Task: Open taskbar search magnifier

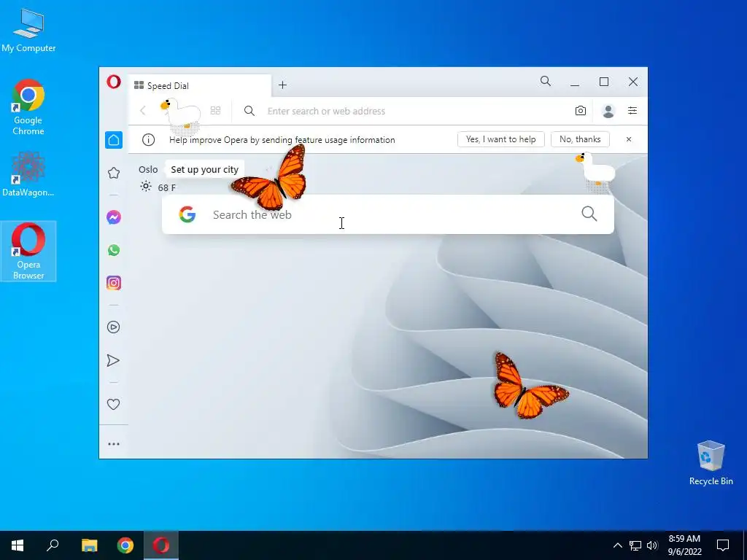Action: (53, 545)
